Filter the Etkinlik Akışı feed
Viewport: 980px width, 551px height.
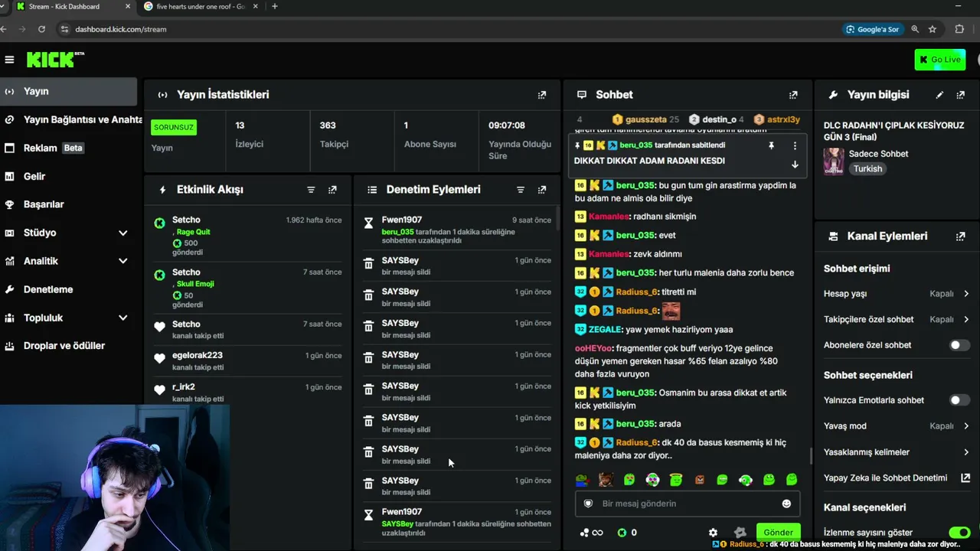(311, 190)
